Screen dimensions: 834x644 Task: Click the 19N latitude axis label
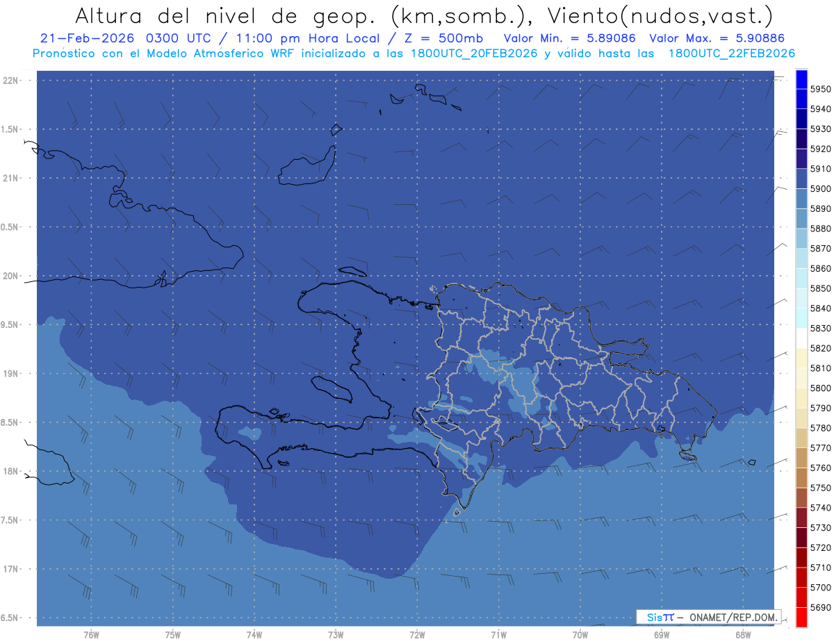click(x=12, y=374)
